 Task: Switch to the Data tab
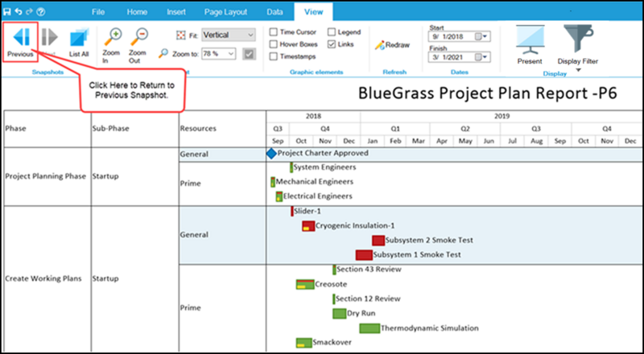275,12
